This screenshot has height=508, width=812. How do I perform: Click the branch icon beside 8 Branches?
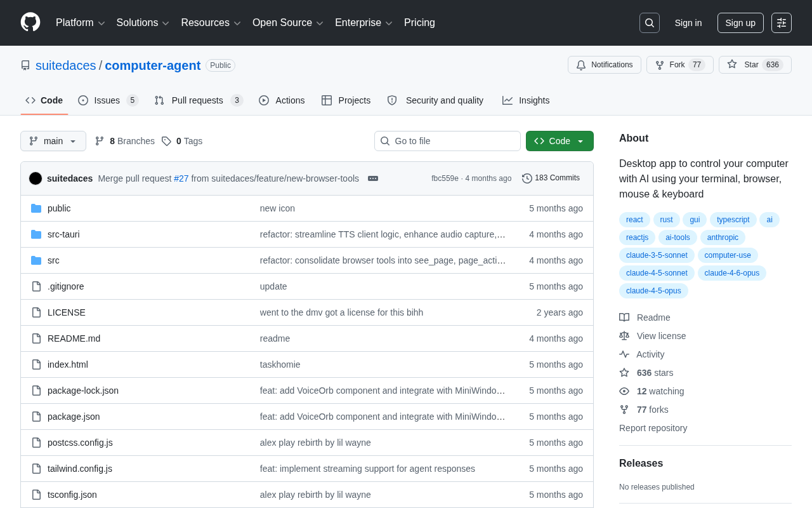(x=100, y=141)
